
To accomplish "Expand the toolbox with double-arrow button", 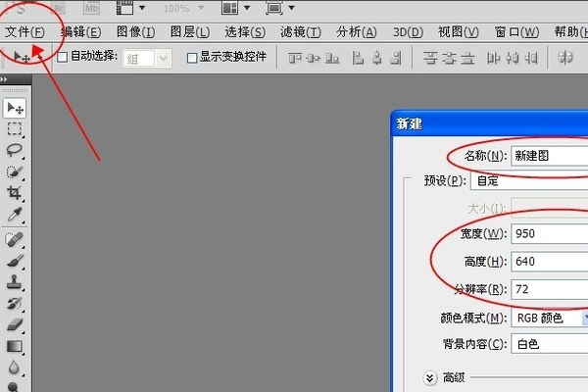I will click(x=4, y=79).
